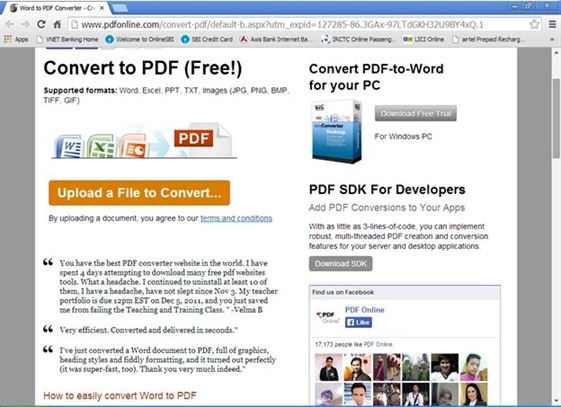The image size is (561, 407).
Task: Open the Apps bookmarks shortcut
Action: [x=16, y=39]
